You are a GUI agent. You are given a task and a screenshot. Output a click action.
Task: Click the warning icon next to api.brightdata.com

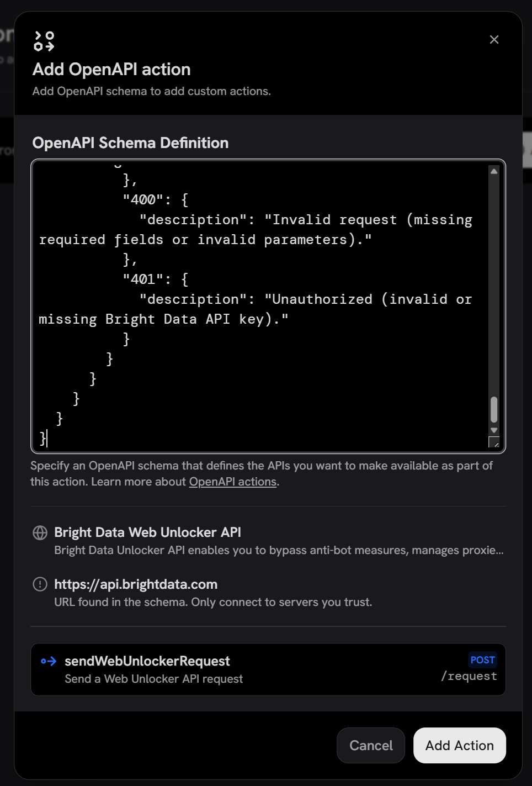40,584
